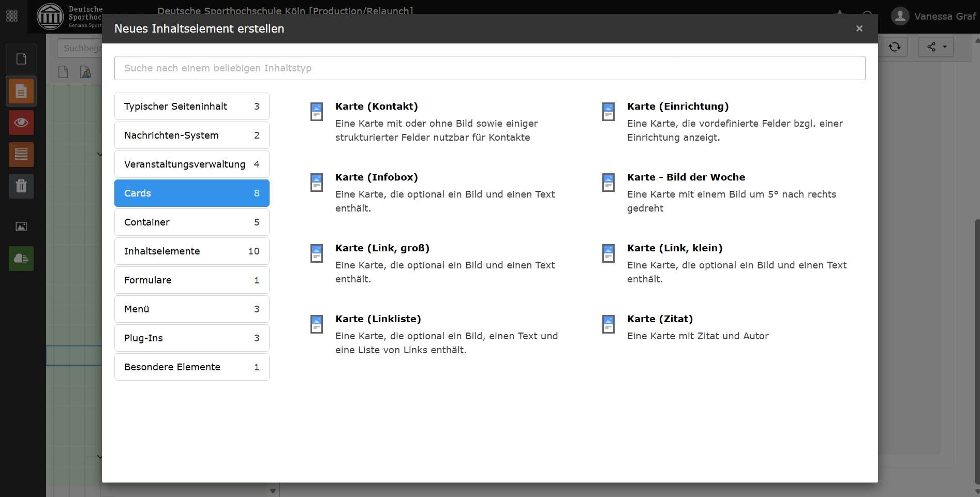Select the Typischer Seiteninhalt category

(x=191, y=107)
